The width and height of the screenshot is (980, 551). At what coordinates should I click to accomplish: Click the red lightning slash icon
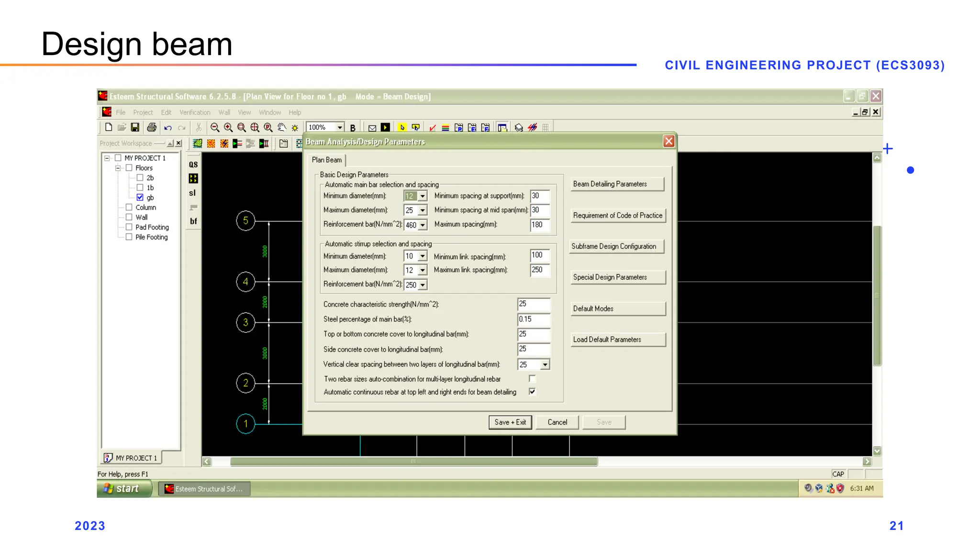[x=533, y=127]
